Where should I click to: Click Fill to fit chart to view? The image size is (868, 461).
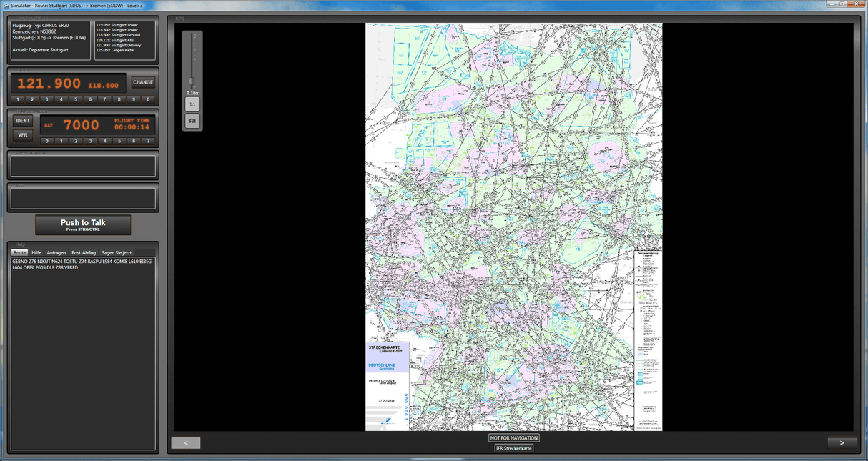point(192,122)
